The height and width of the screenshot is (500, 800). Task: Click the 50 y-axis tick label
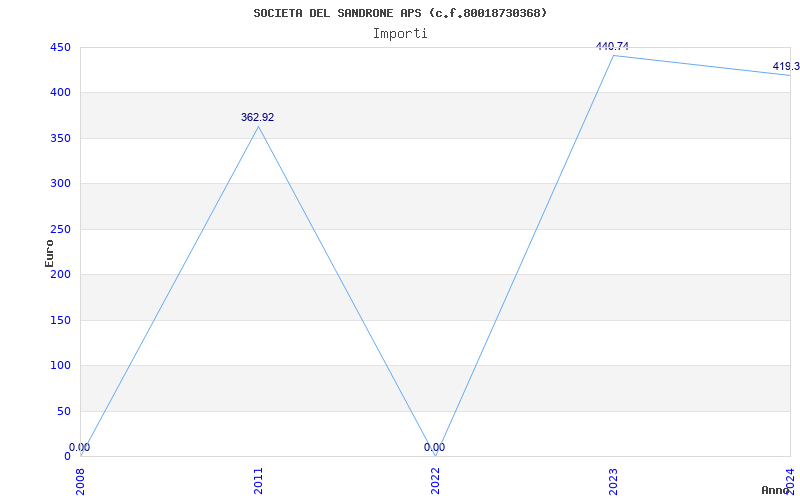[63, 411]
